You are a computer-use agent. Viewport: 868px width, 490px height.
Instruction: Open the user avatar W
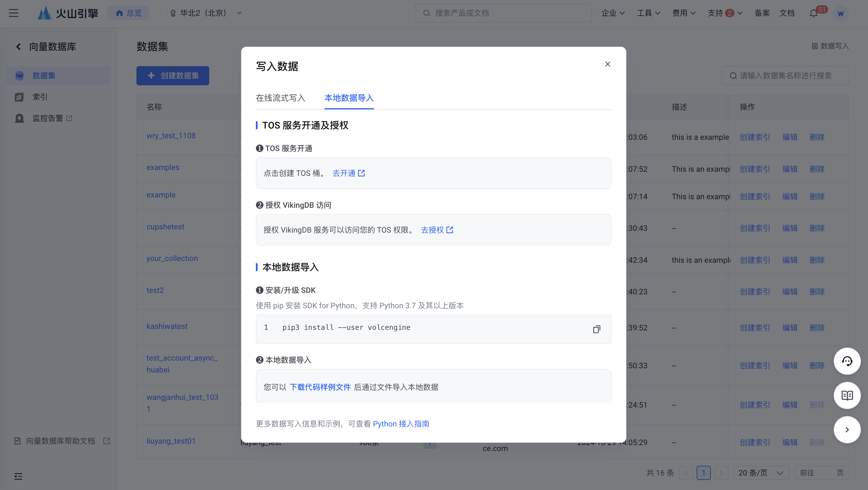tap(841, 14)
